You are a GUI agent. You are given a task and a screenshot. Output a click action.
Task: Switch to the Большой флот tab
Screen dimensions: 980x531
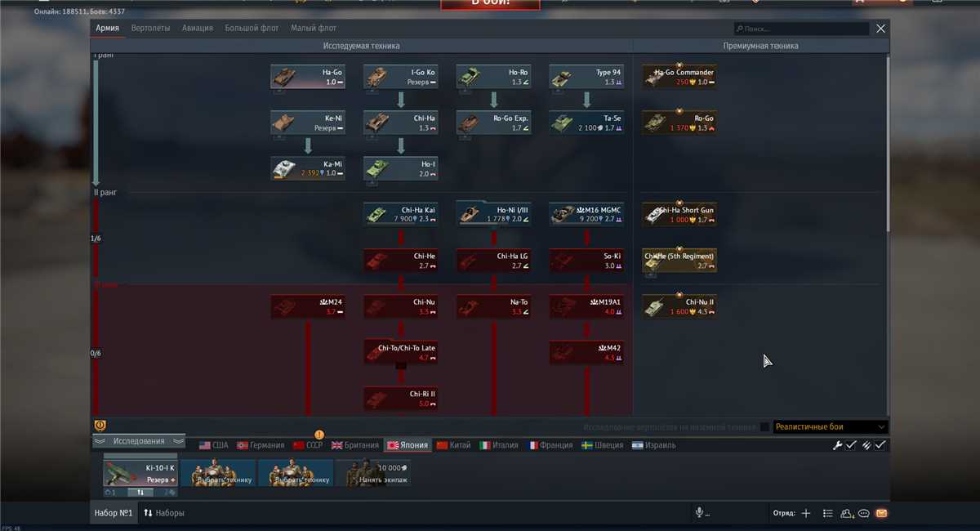(x=252, y=28)
